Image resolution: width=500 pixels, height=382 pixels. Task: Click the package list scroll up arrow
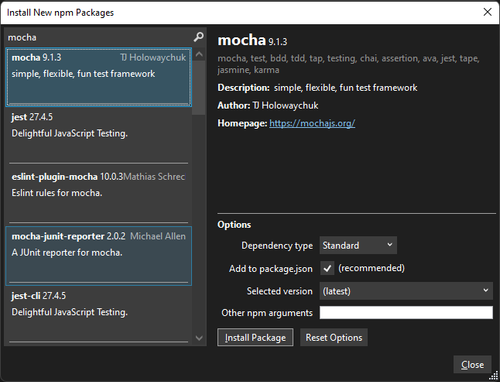tap(199, 54)
